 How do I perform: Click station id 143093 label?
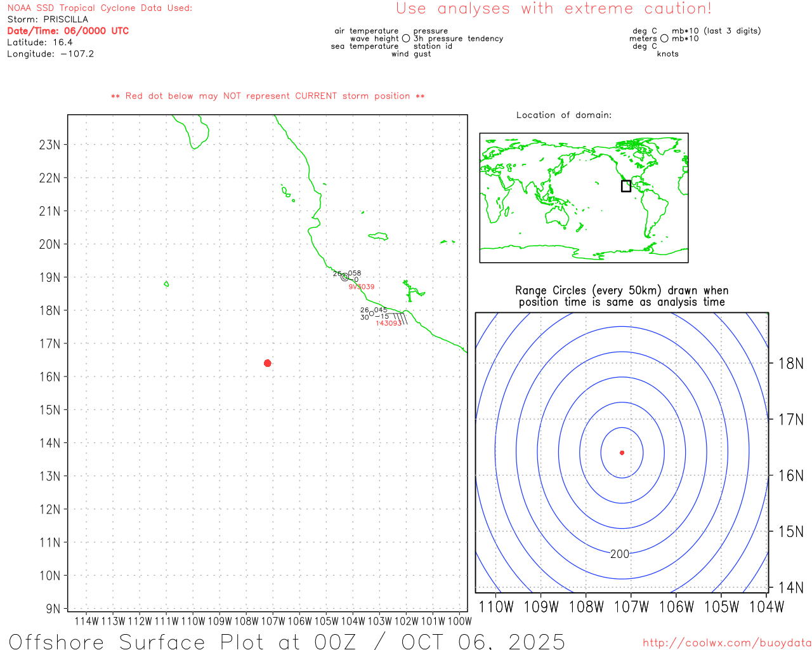tap(389, 324)
